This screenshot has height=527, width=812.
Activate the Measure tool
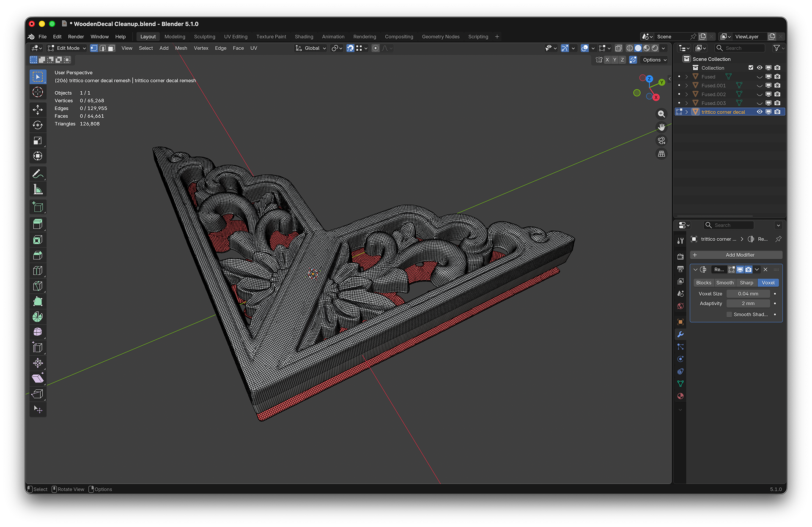click(x=38, y=189)
